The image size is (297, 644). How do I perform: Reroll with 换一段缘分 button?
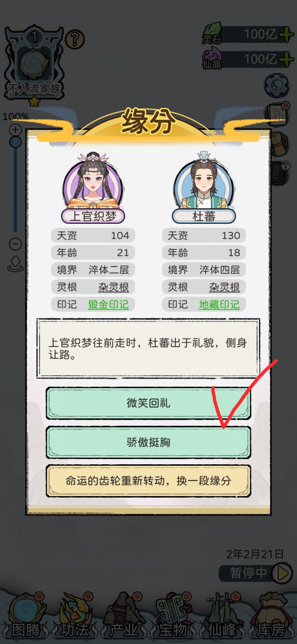click(x=148, y=481)
